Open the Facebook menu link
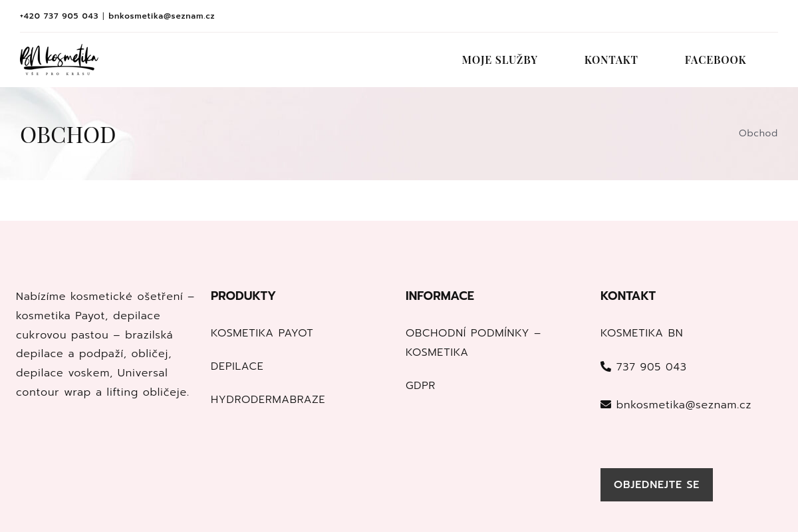 (715, 60)
